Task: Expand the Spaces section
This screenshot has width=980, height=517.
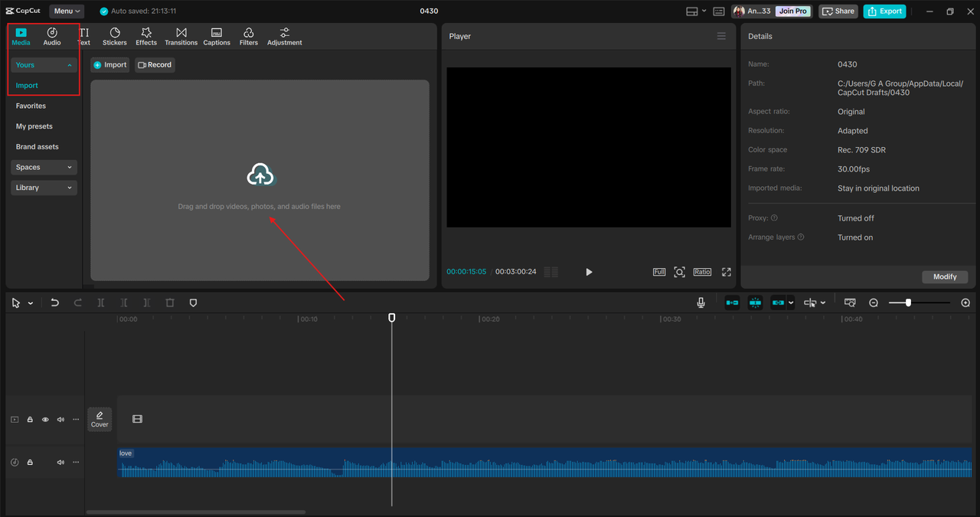Action: click(x=44, y=167)
